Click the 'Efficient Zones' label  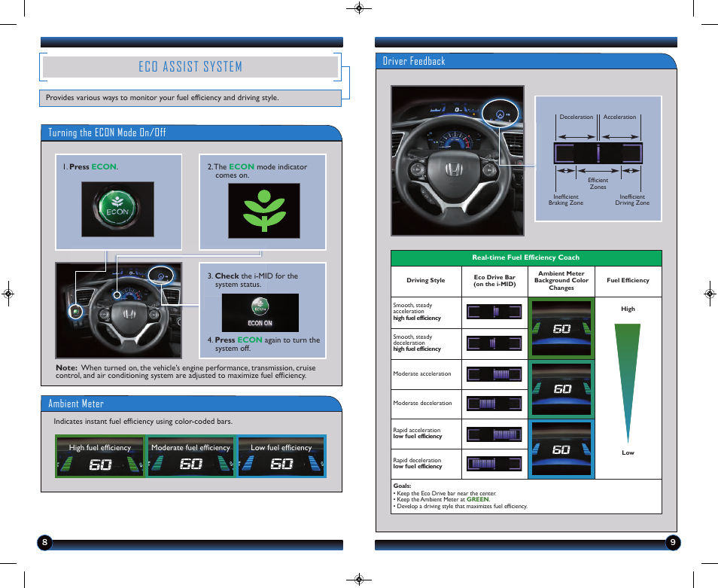[598, 184]
